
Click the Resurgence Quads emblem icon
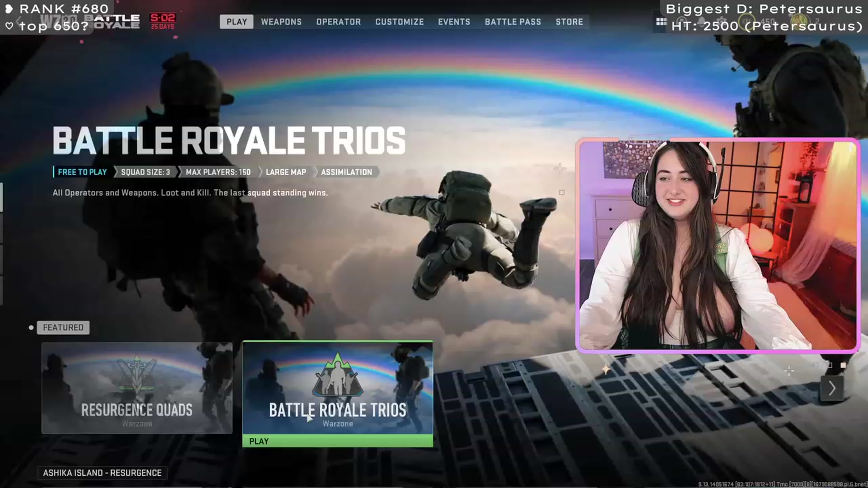click(137, 374)
